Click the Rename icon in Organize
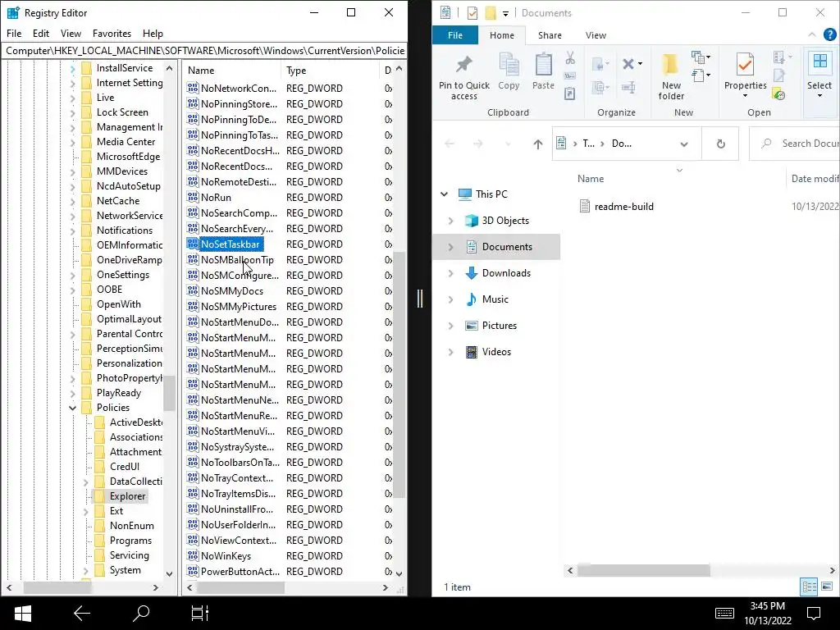Image resolution: width=840 pixels, height=630 pixels. point(628,87)
